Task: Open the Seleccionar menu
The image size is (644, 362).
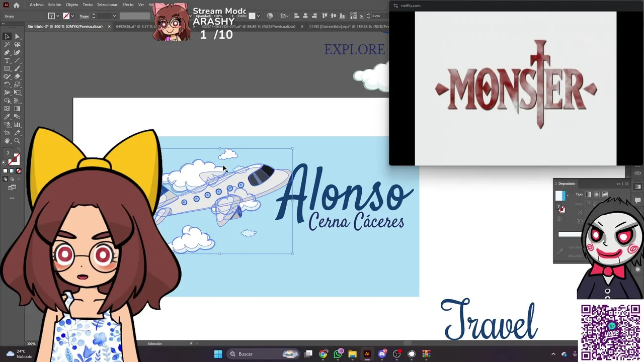Action: 107,5
